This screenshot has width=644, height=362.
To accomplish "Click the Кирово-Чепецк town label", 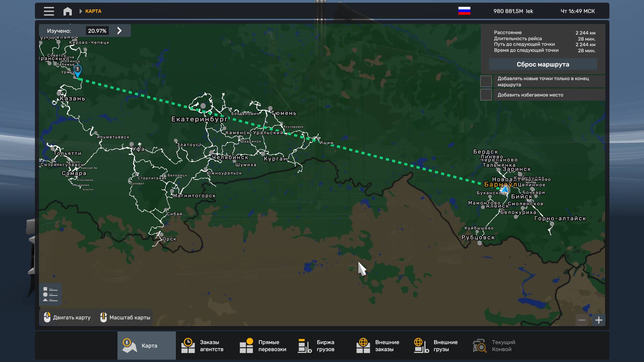I will pos(89,42).
